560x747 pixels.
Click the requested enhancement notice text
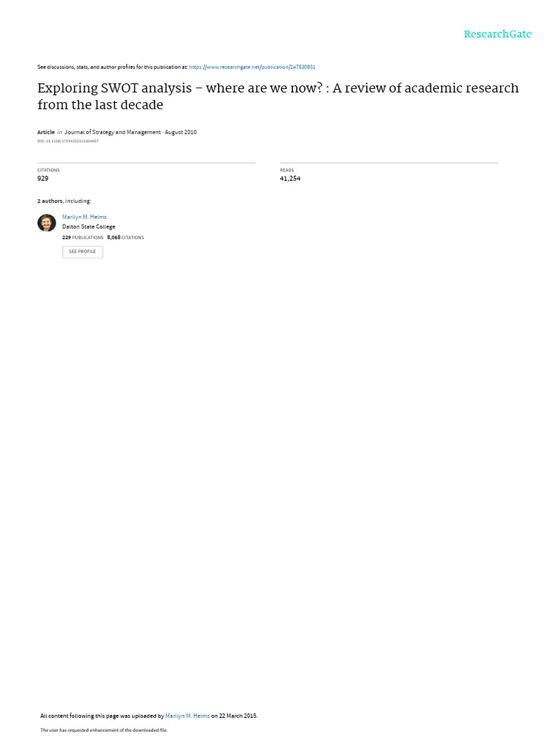104,729
